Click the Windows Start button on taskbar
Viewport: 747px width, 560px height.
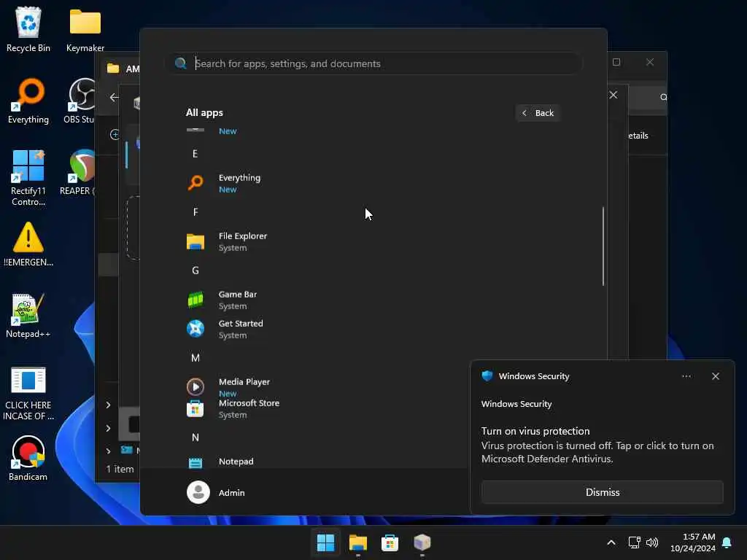pos(326,542)
